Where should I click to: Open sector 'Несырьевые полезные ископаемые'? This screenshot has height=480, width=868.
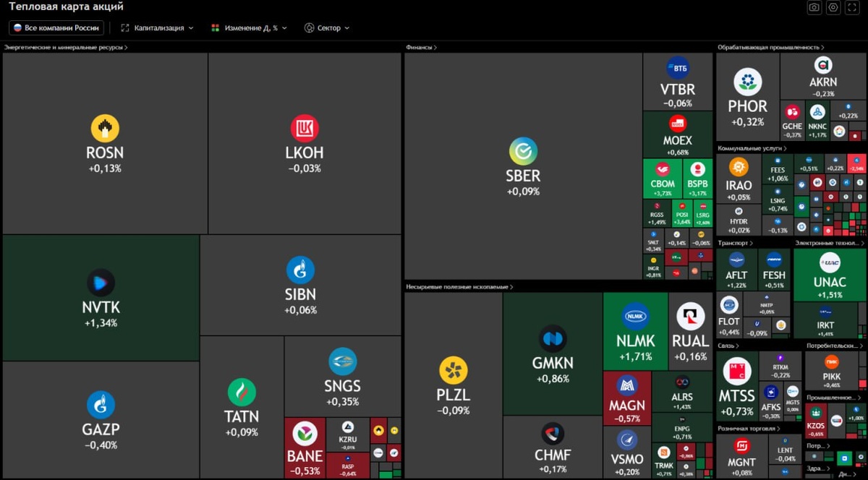pyautogui.click(x=459, y=287)
